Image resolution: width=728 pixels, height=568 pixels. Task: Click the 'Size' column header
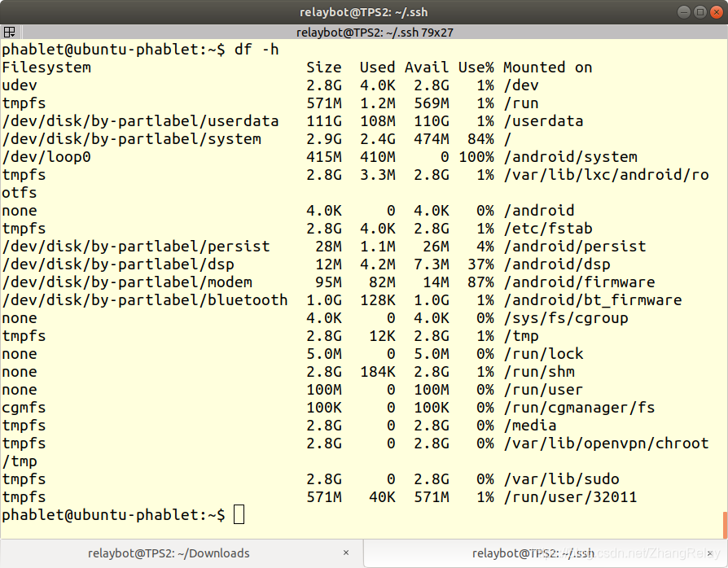[x=324, y=68]
